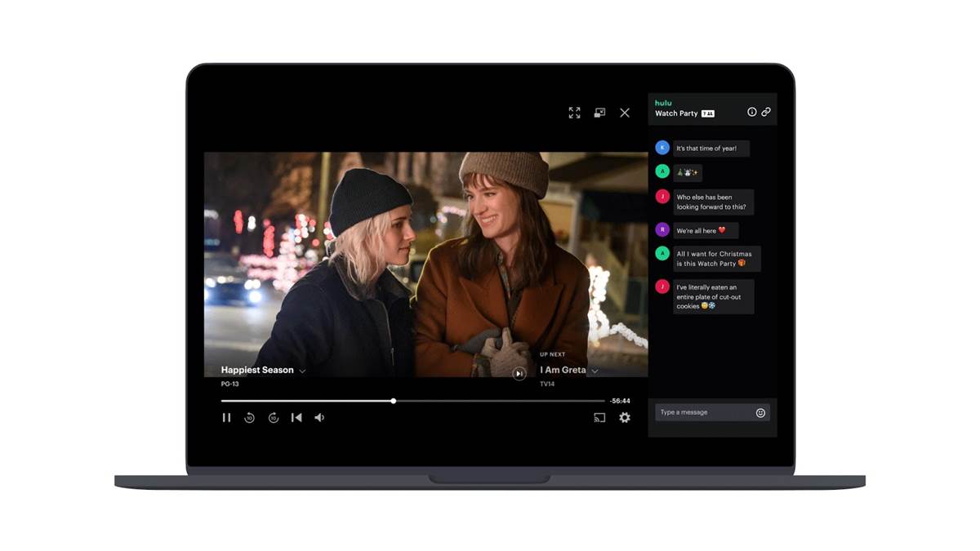Screen dimensions: 980x551
Task: Switch to mini player view
Action: coord(599,113)
